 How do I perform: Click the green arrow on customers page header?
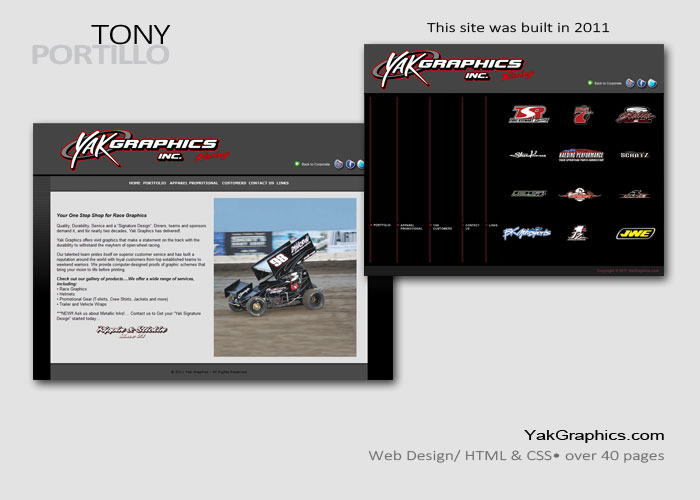(x=590, y=83)
